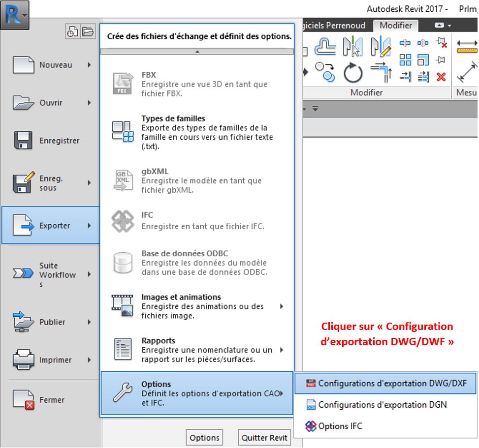This screenshot has width=479, height=448.
Task: Click Options IFC in the flyout
Action: pos(385,426)
